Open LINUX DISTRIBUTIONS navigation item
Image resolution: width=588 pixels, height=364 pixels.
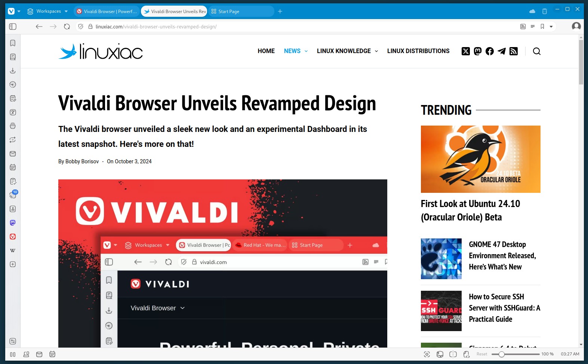[418, 51]
